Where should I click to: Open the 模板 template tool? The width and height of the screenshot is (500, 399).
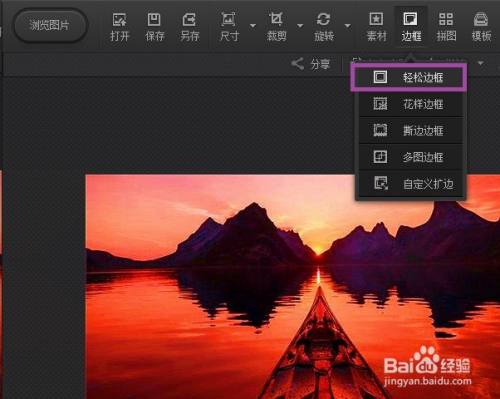tap(481, 27)
